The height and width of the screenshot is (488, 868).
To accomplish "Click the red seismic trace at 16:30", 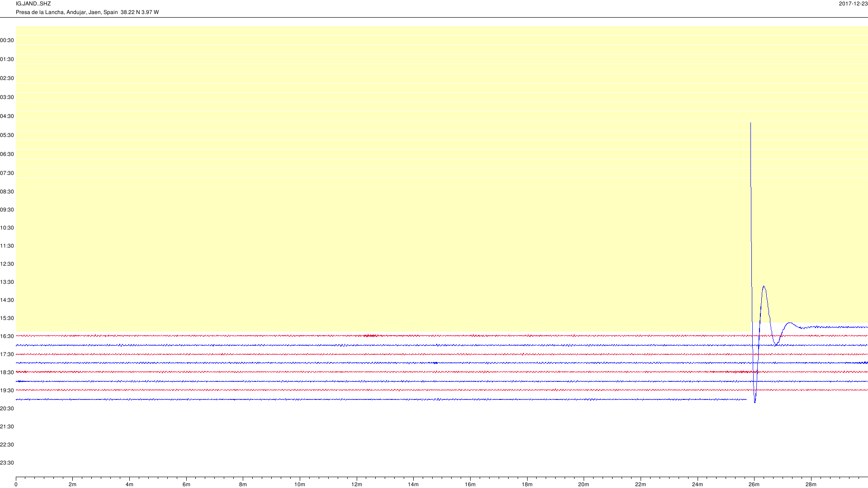I will click(x=442, y=336).
